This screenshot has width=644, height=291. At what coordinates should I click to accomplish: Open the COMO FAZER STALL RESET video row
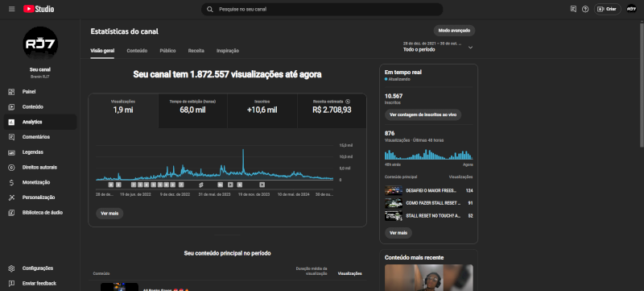[429, 203]
